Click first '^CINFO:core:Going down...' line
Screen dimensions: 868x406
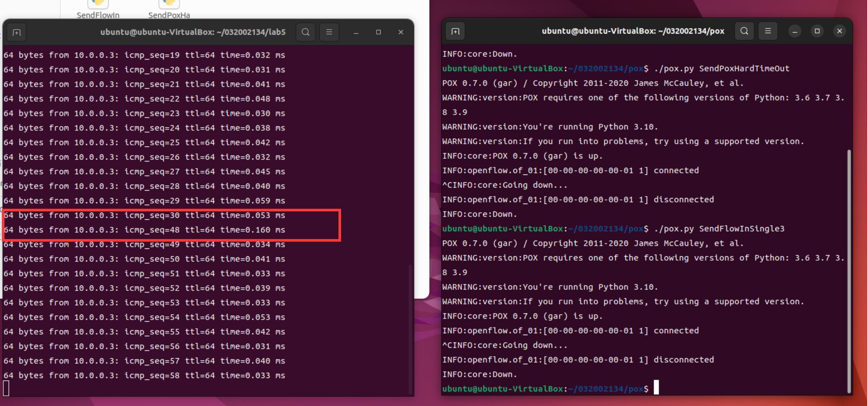pos(505,185)
